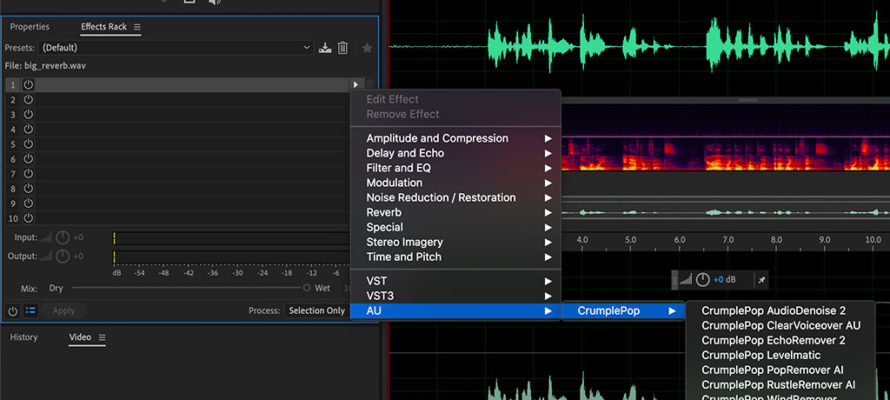Toggle power for effect slot 9
The image size is (890, 400).
click(x=28, y=203)
